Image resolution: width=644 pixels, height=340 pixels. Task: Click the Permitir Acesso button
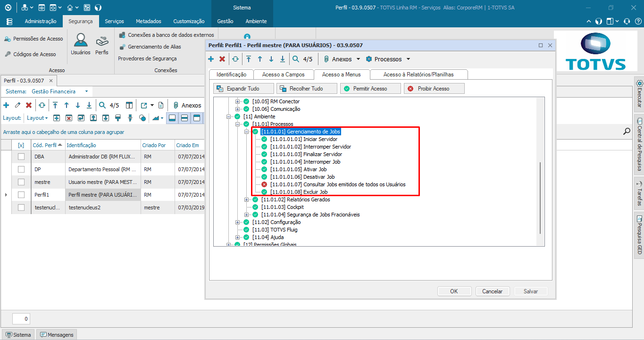coord(370,89)
